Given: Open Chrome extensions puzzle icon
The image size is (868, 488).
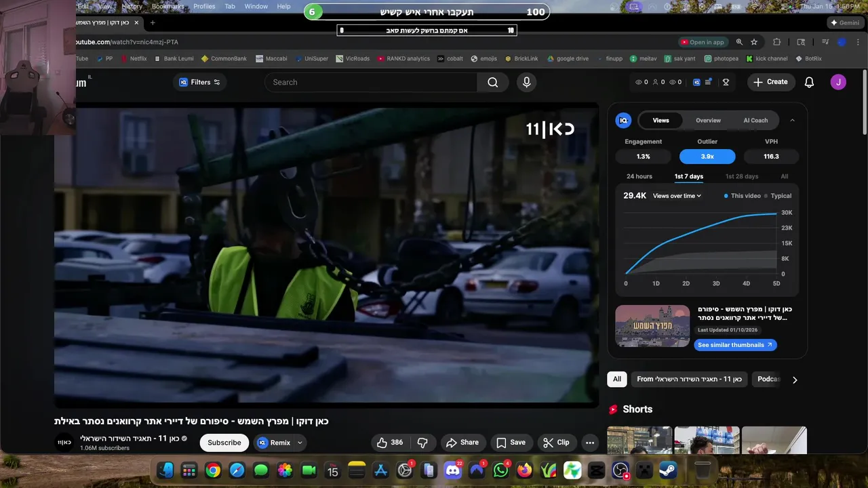Looking at the screenshot, I should 777,42.
